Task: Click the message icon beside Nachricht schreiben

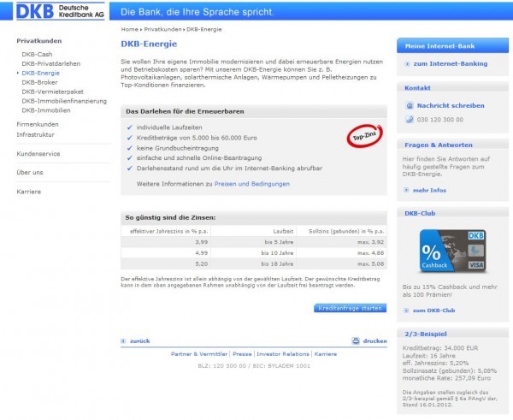Action: (410, 106)
